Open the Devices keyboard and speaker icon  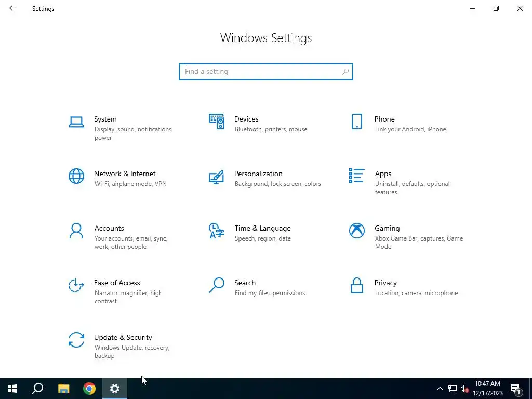[x=217, y=122]
